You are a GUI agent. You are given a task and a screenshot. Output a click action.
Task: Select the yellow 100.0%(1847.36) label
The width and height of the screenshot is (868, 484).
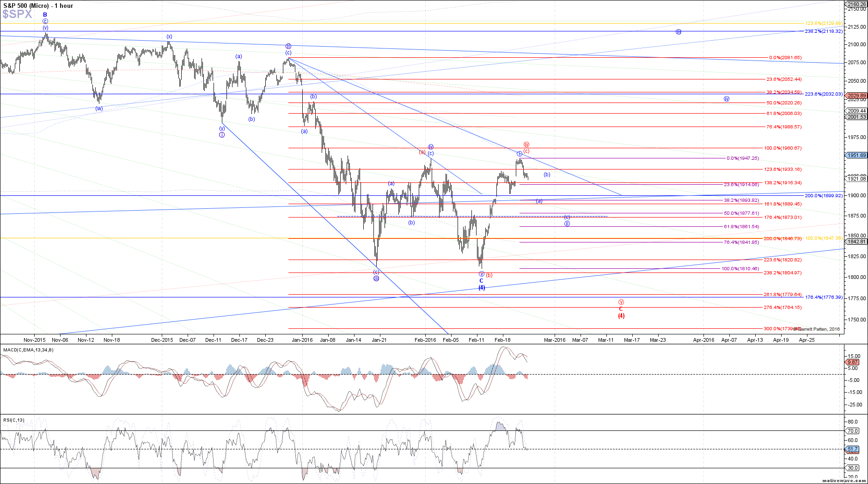coord(824,238)
